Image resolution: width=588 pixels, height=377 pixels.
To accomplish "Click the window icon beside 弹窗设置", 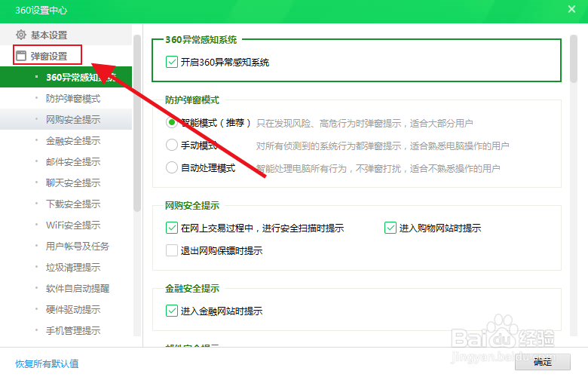I will tap(21, 56).
